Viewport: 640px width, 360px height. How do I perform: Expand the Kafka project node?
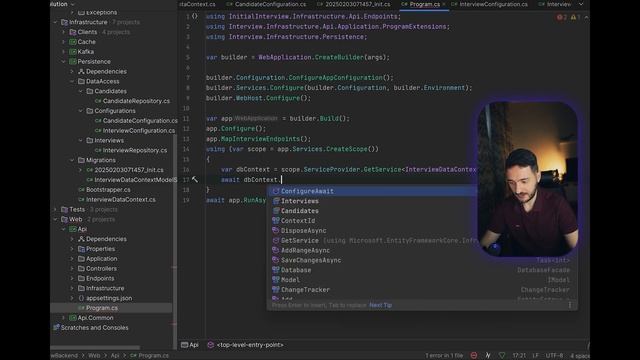coord(64,51)
